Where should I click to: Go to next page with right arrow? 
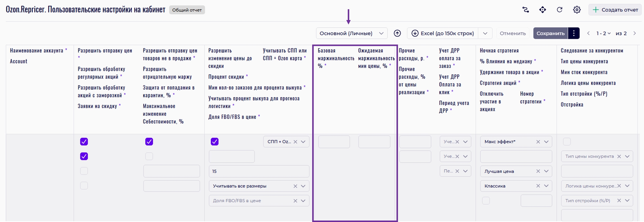(x=635, y=33)
